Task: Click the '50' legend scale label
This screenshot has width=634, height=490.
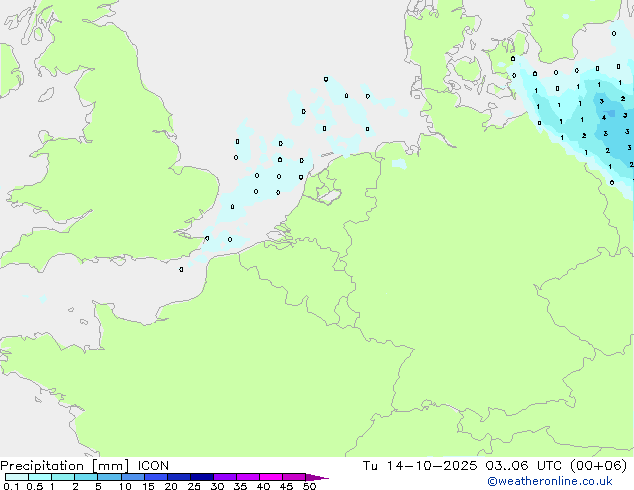Action: [x=309, y=486]
